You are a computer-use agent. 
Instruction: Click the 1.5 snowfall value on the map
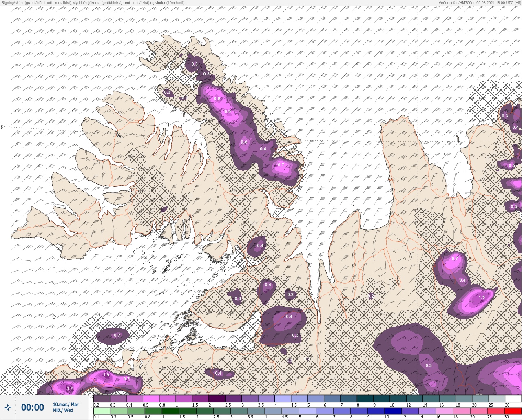pyautogui.click(x=482, y=297)
